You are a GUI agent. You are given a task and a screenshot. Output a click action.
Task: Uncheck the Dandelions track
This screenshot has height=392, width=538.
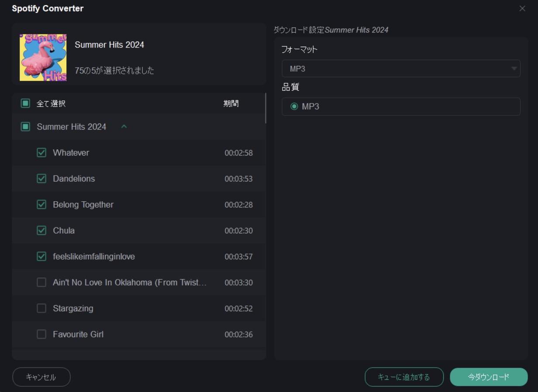click(41, 179)
